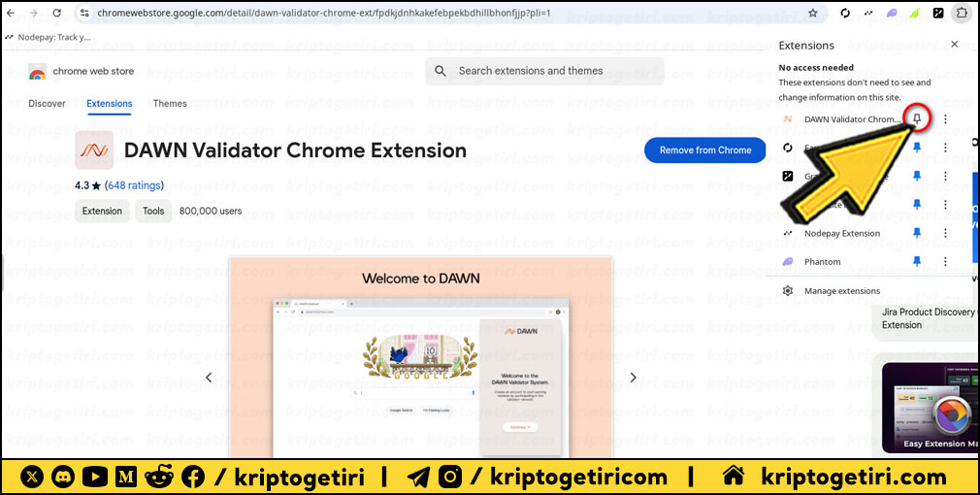
Task: Open more options for DAWN Validator
Action: [x=946, y=118]
